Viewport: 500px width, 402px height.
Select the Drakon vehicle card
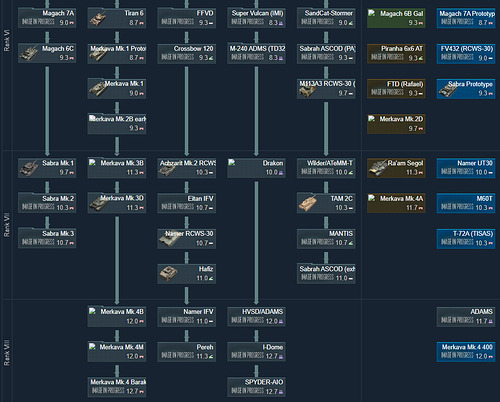[x=256, y=168]
